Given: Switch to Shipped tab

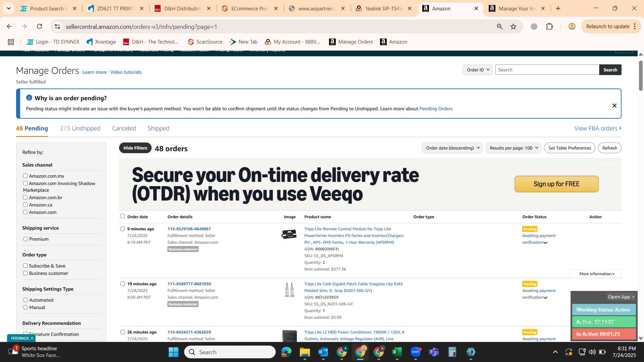Looking at the screenshot, I should click(158, 128).
